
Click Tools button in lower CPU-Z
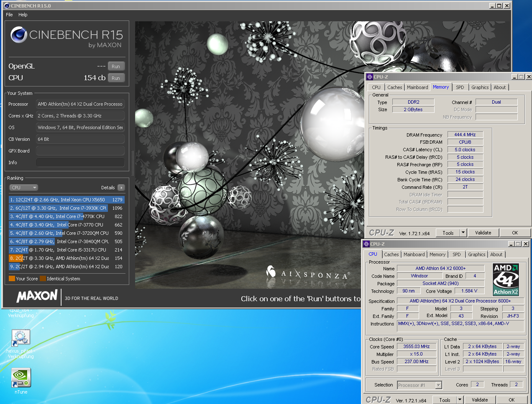coord(445,400)
